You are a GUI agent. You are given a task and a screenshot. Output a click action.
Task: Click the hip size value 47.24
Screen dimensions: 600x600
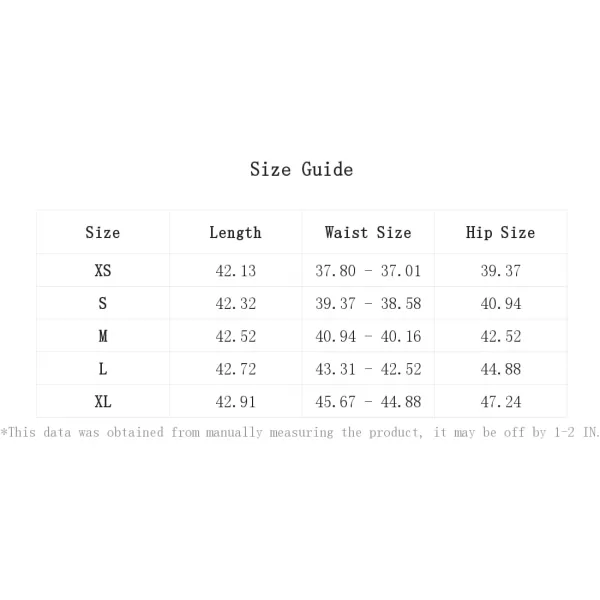tap(501, 402)
